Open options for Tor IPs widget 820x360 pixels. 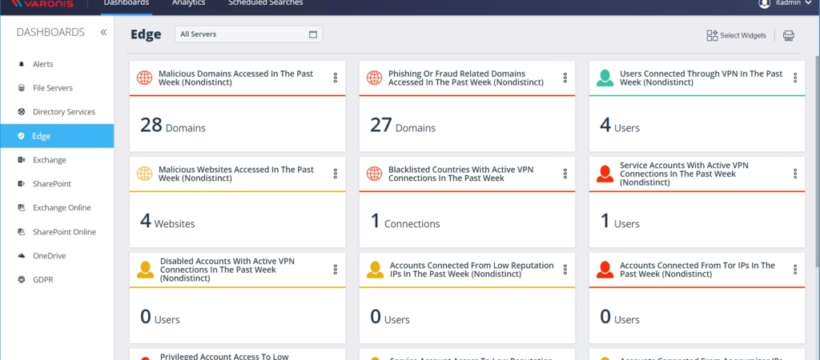[795, 269]
